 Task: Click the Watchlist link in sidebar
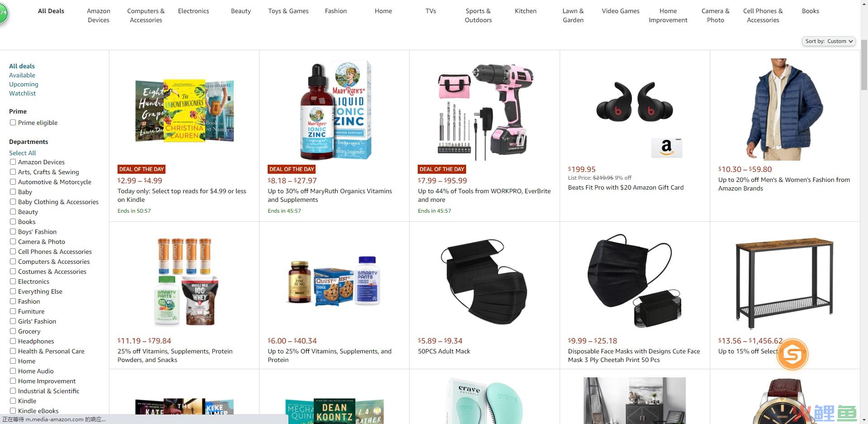click(22, 93)
